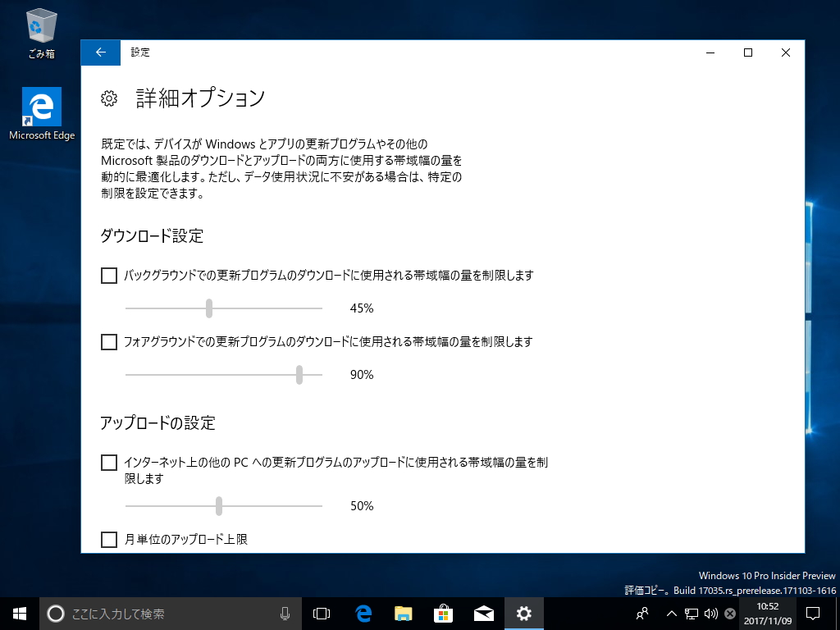Open the Action Center notification icon

tap(811, 613)
